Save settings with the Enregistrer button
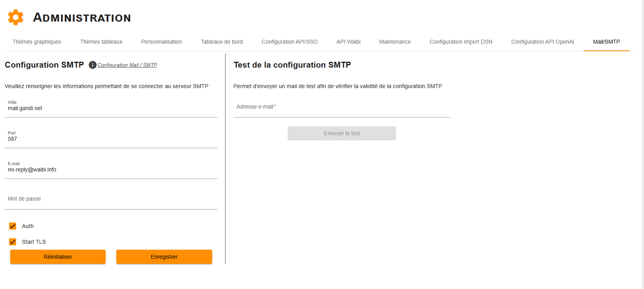644x289 pixels. click(164, 257)
